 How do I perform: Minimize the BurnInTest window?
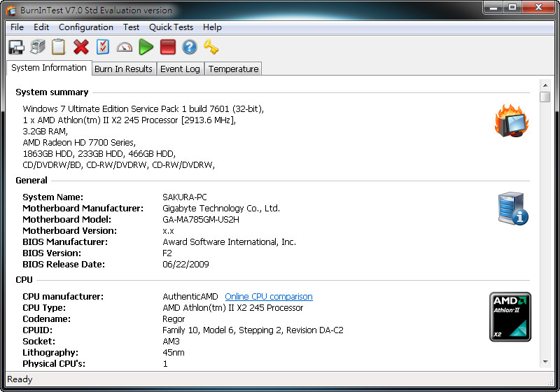tap(493, 8)
